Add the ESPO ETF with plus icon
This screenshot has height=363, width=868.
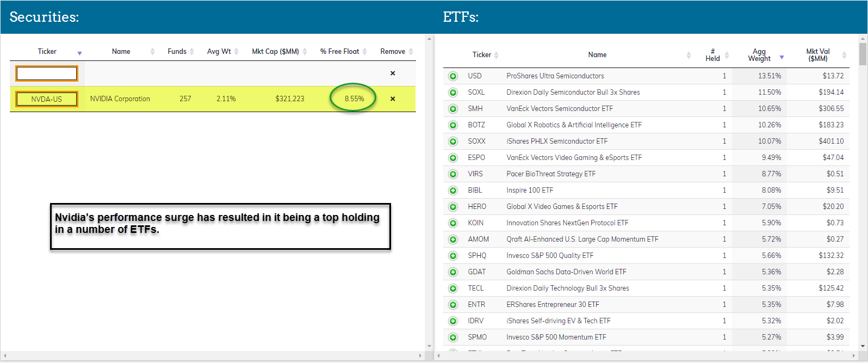point(453,158)
